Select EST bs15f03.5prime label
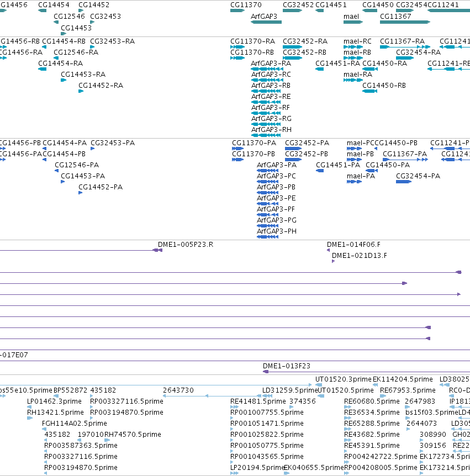Image resolution: width=470 pixels, height=476 pixels. coord(431,412)
